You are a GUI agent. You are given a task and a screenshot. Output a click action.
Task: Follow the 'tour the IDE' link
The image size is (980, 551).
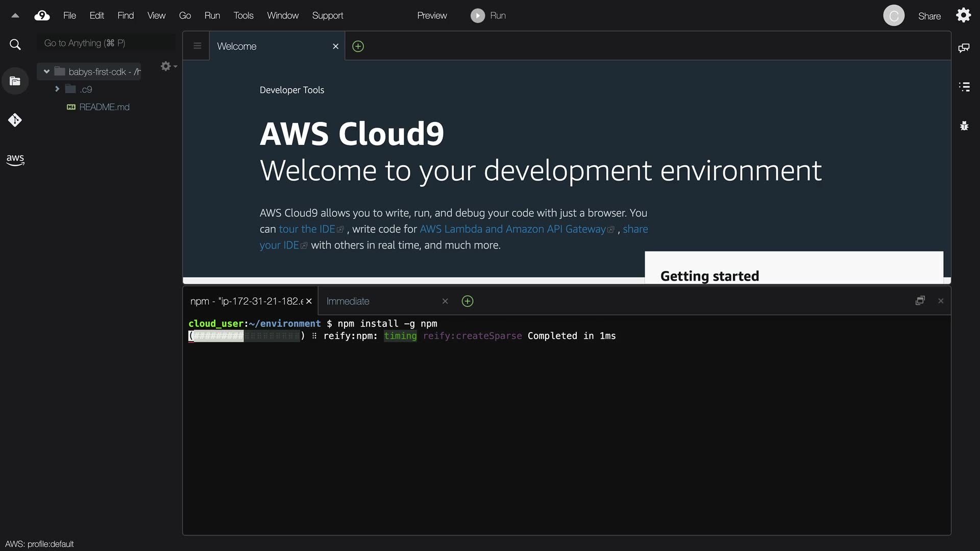(x=307, y=229)
